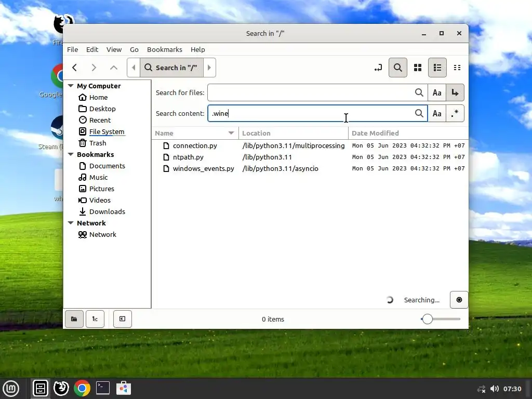This screenshot has width=532, height=399.
Task: Open Home in the sidebar
Action: [98, 97]
